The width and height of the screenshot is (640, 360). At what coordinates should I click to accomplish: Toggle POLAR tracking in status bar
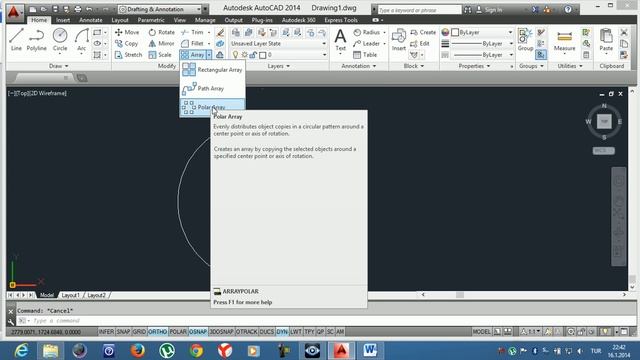point(178,332)
